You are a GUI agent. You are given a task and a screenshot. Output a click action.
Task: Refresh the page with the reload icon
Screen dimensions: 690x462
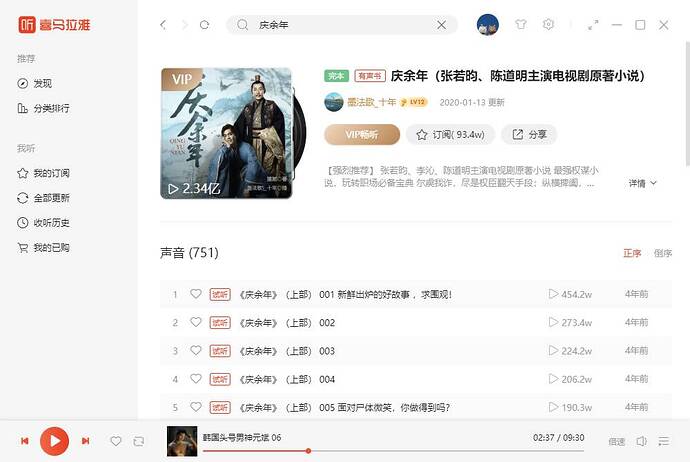click(204, 25)
